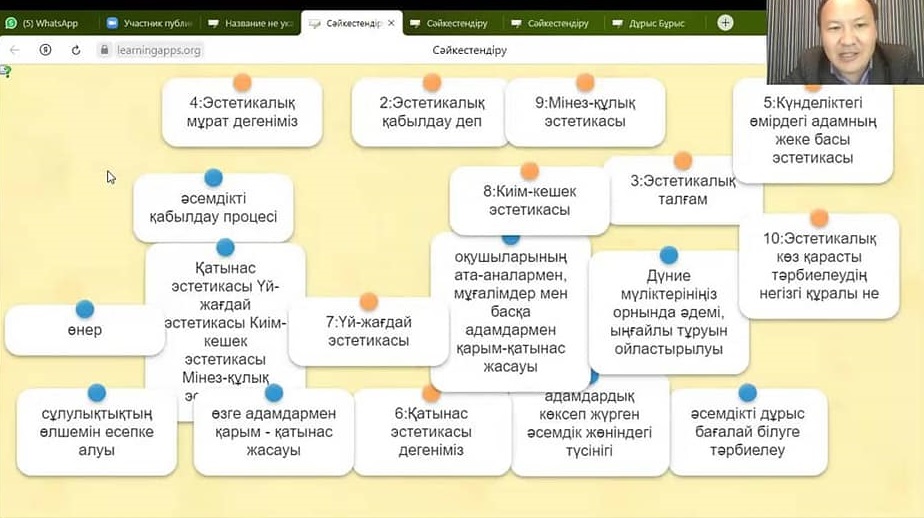Click the new tab plus button
Screen dimensions: 924x518
(725, 22)
